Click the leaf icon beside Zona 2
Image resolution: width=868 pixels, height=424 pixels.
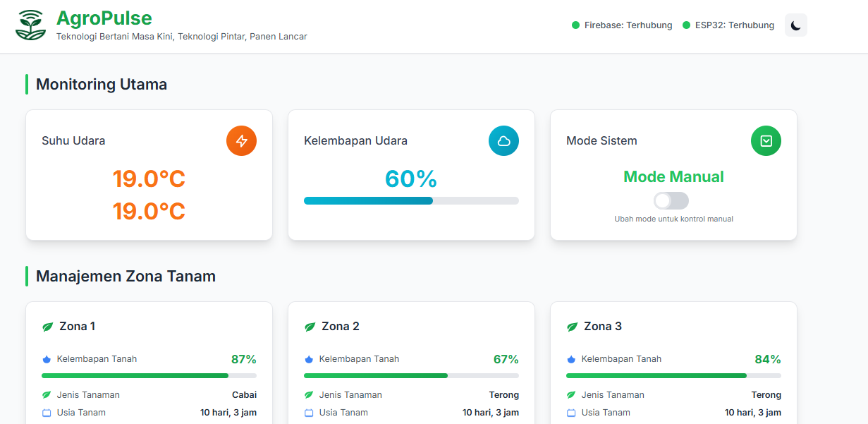(310, 327)
